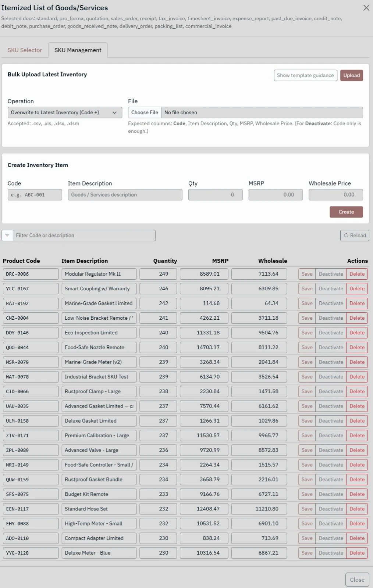
Task: Reload the inventory list
Action: click(355, 235)
